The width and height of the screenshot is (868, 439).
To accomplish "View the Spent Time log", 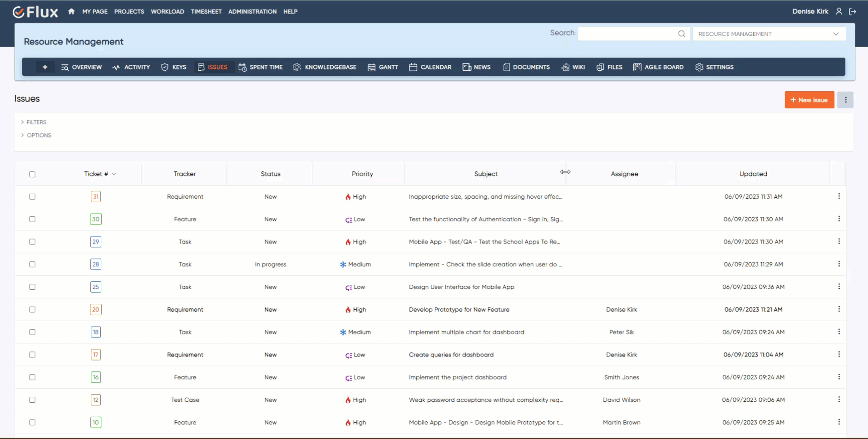I will (x=260, y=67).
